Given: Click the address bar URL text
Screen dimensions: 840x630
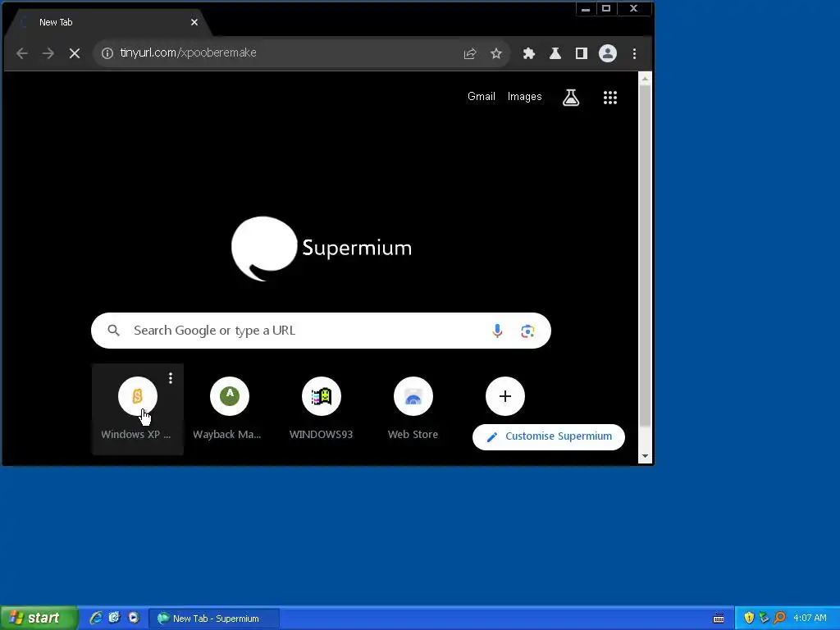Looking at the screenshot, I should pyautogui.click(x=188, y=52).
